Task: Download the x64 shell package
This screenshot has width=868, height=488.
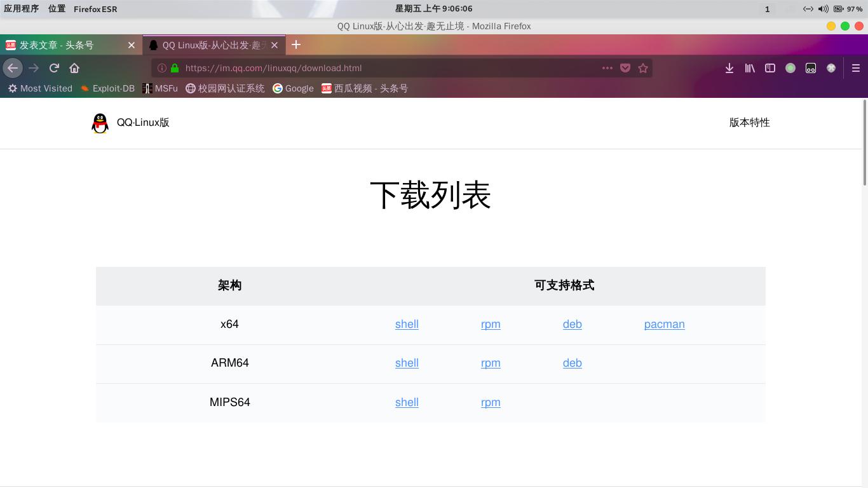Action: (407, 324)
